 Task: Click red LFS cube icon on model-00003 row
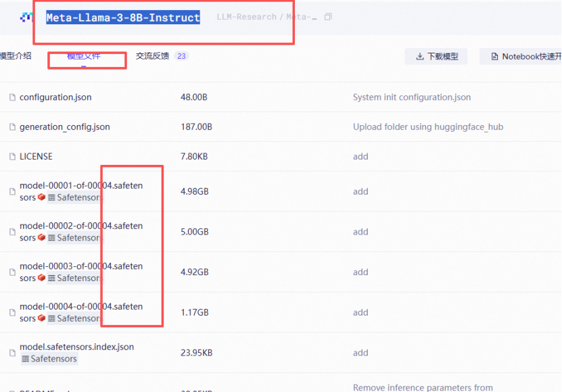pos(41,278)
